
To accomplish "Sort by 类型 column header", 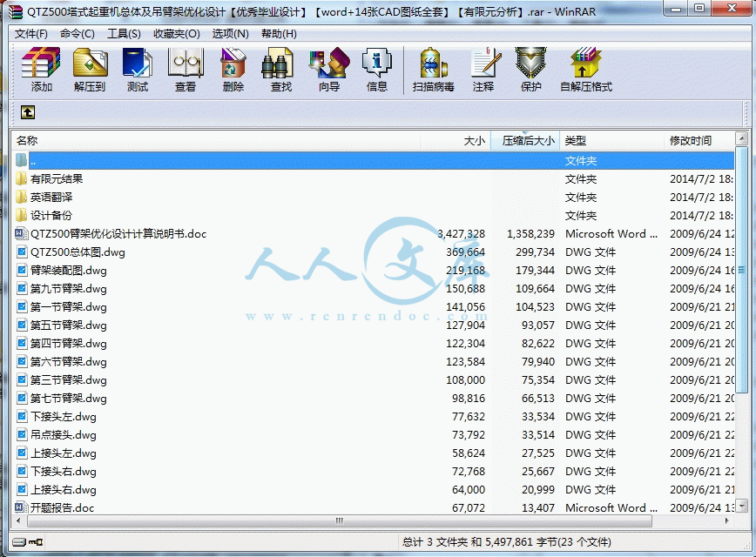I will pos(611,141).
